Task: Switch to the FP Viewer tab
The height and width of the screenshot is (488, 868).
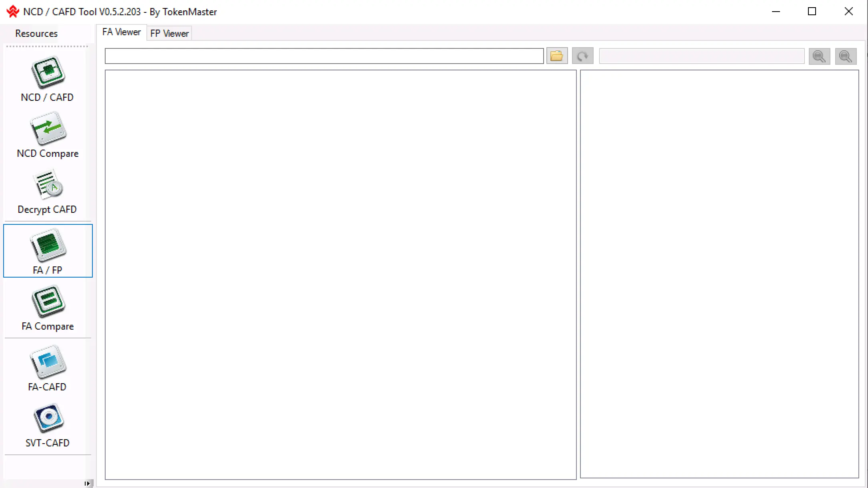Action: (169, 34)
